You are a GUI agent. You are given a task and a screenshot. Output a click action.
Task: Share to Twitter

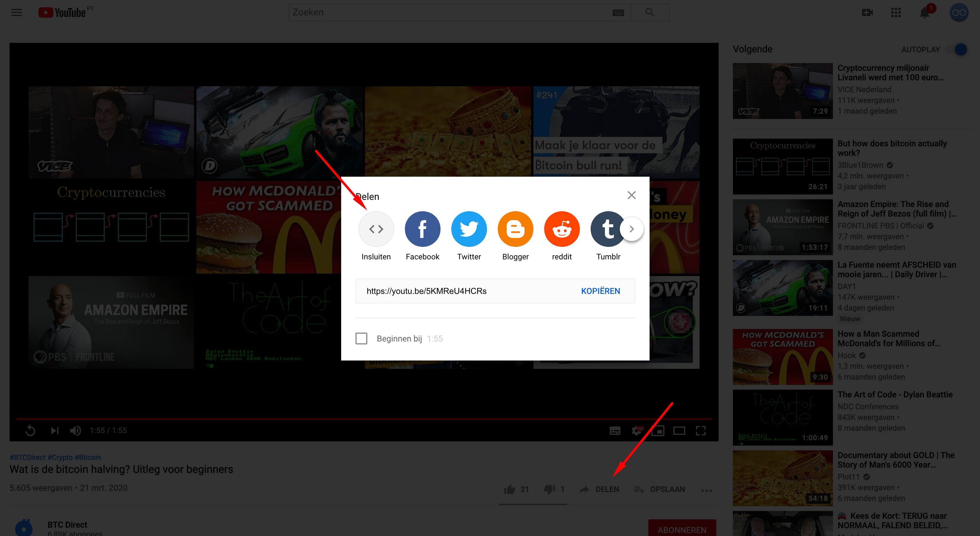[x=469, y=229]
